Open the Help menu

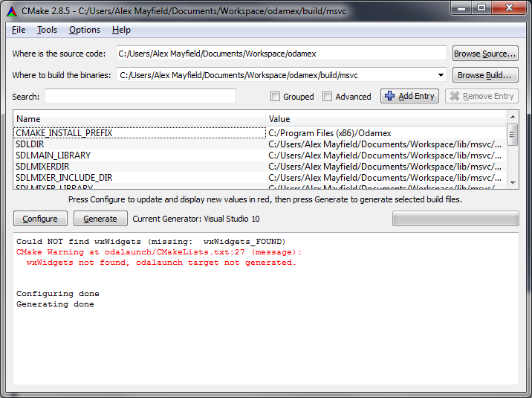tap(121, 30)
